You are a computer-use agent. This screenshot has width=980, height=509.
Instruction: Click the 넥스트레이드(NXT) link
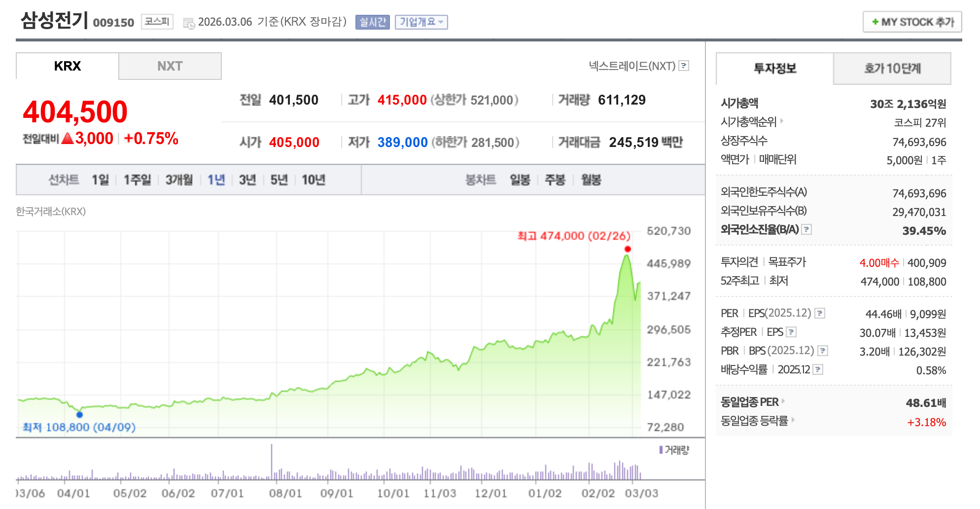[632, 66]
